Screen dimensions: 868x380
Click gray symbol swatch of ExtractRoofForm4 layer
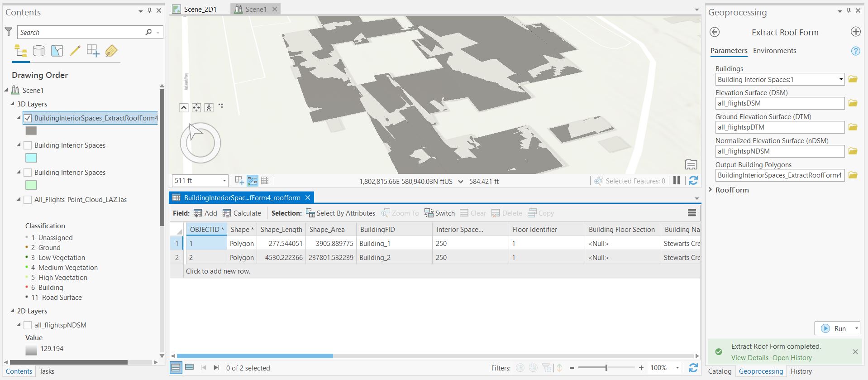31,131
